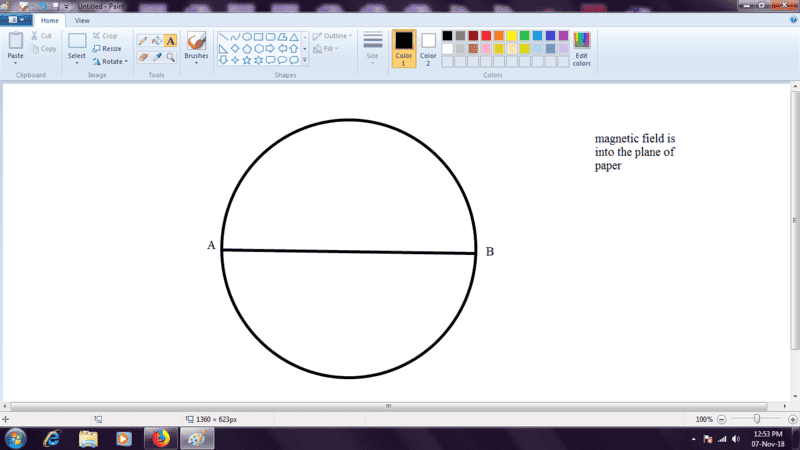Open Firefox from the taskbar
The image size is (800, 450).
click(160, 438)
